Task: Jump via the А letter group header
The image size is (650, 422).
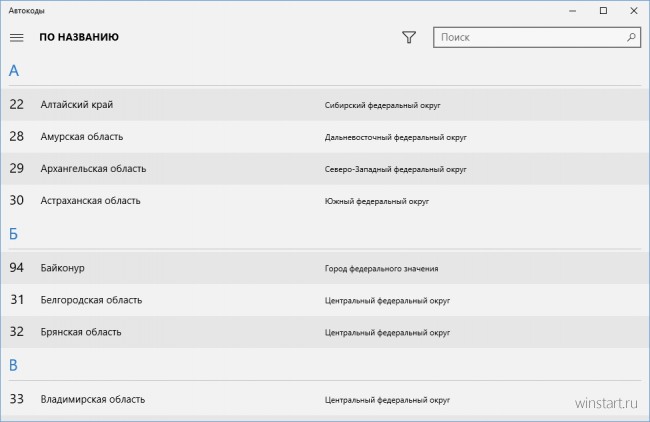Action: click(14, 71)
